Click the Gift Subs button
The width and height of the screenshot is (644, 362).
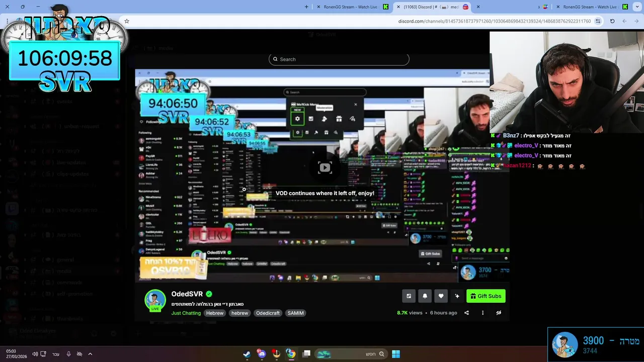tap(486, 296)
